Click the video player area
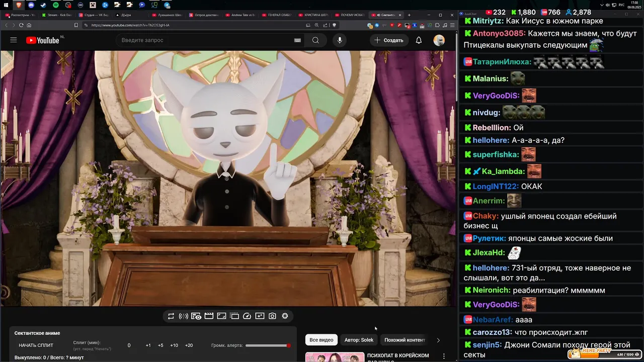The image size is (644, 362). point(227,178)
